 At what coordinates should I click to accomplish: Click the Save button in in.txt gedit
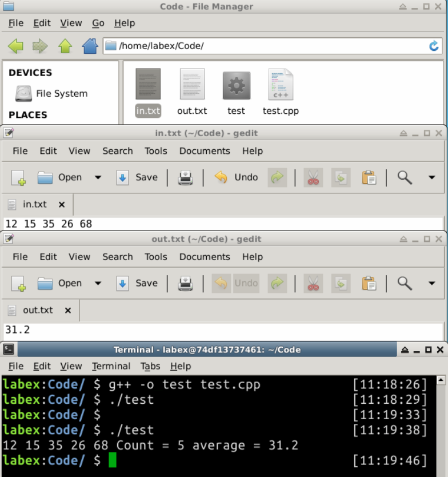coord(137,178)
